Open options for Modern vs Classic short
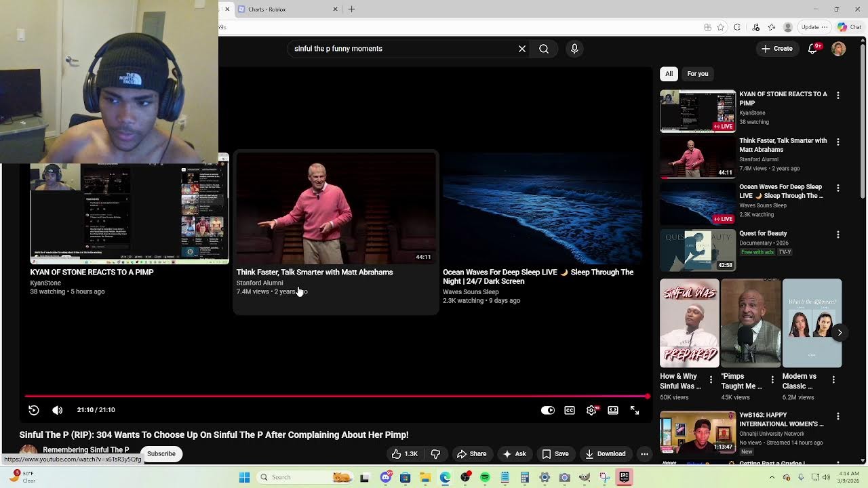The width and height of the screenshot is (868, 488). coord(833,380)
